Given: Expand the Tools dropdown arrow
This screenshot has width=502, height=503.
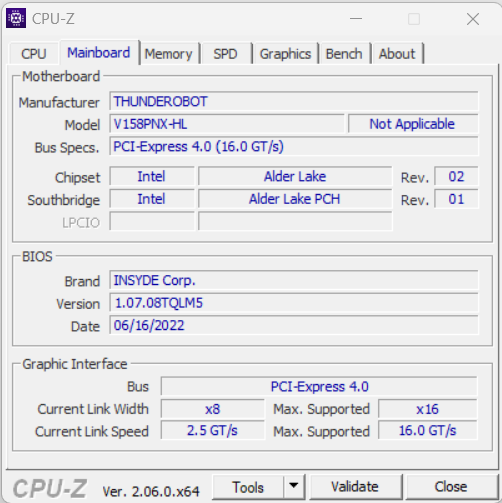Looking at the screenshot, I should pos(294,487).
